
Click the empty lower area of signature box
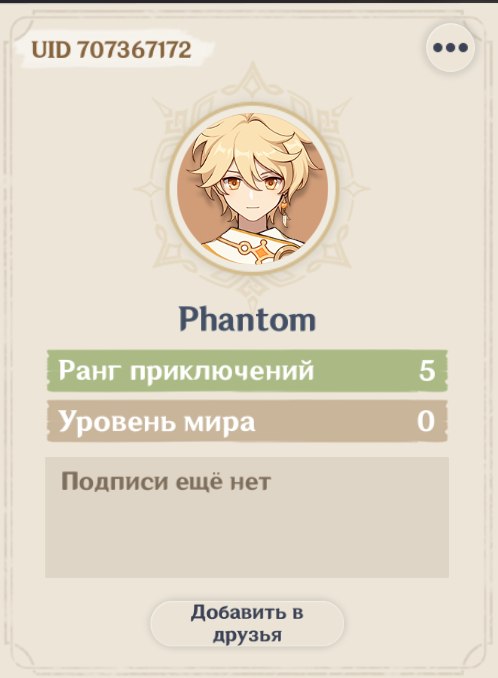[247, 540]
